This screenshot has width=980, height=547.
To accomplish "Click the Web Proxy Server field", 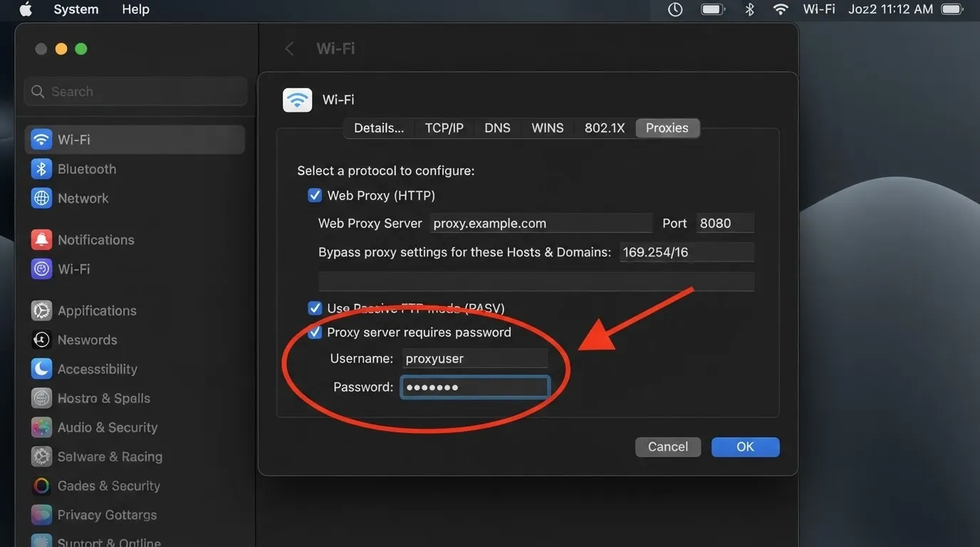I will [x=541, y=223].
